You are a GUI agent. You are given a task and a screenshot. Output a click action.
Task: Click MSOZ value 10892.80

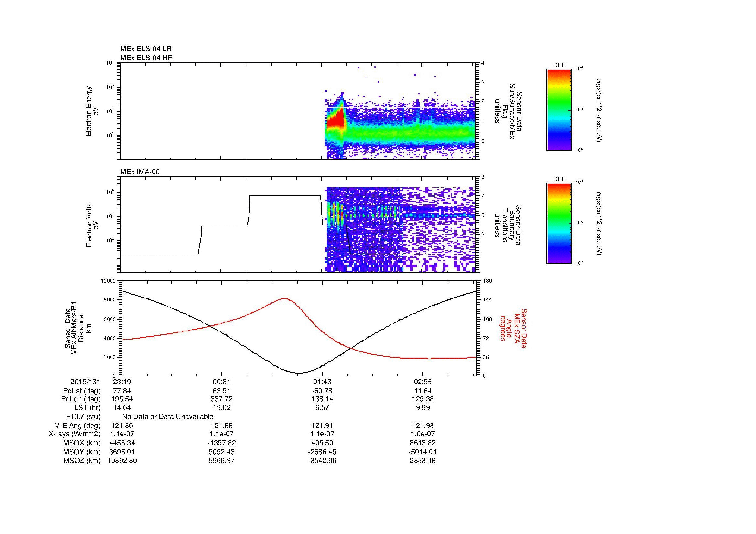122,461
